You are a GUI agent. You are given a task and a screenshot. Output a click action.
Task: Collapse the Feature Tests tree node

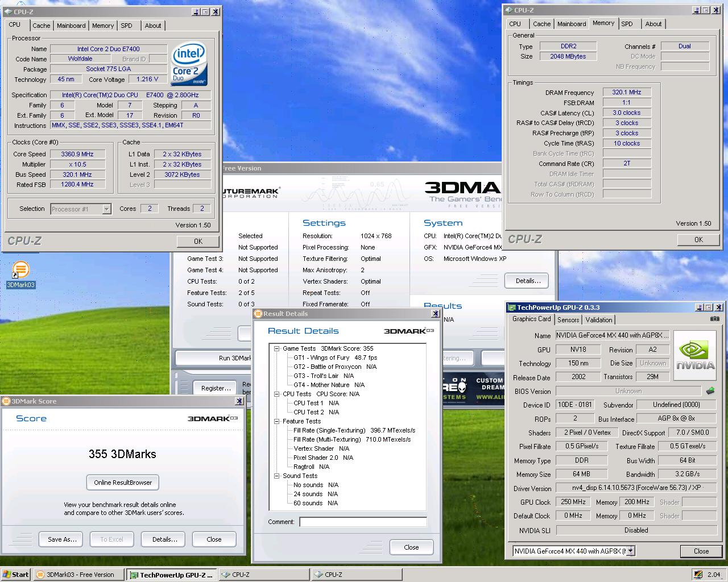276,421
